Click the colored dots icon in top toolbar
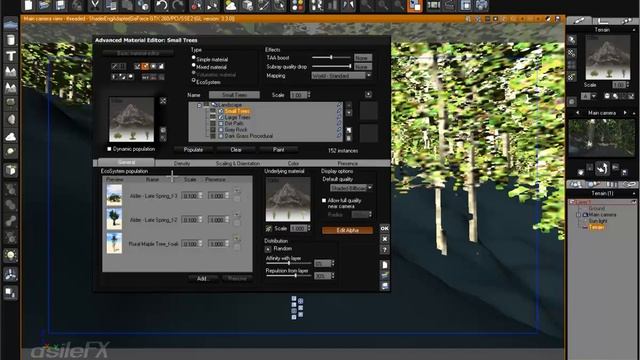Screen dimensions: 640x360 tap(298, 5)
